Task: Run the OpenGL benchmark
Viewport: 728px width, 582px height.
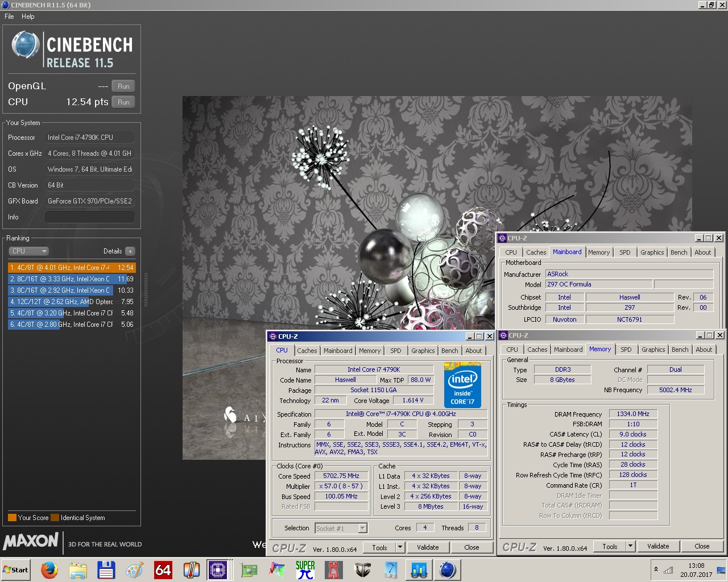Action: [x=123, y=86]
